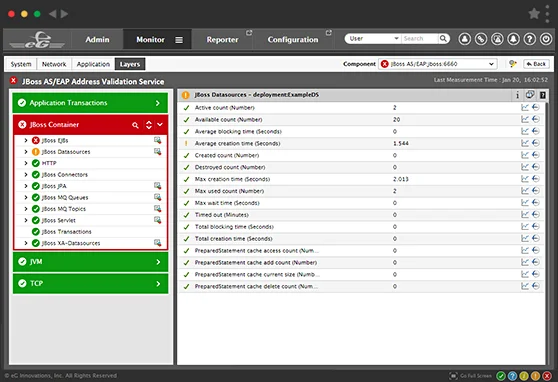
Task: Open history for Max used count
Action: click(536, 191)
